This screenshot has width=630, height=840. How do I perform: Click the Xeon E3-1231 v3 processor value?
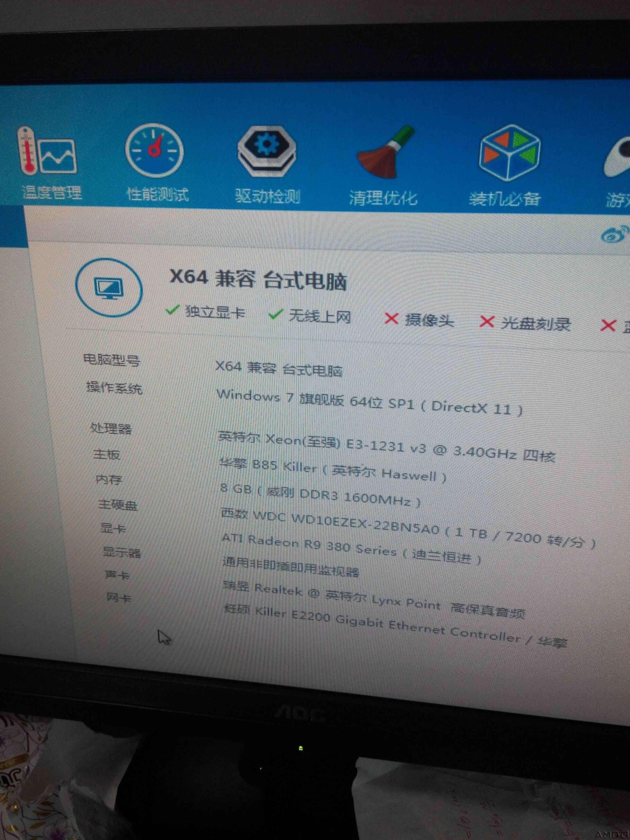point(387,447)
